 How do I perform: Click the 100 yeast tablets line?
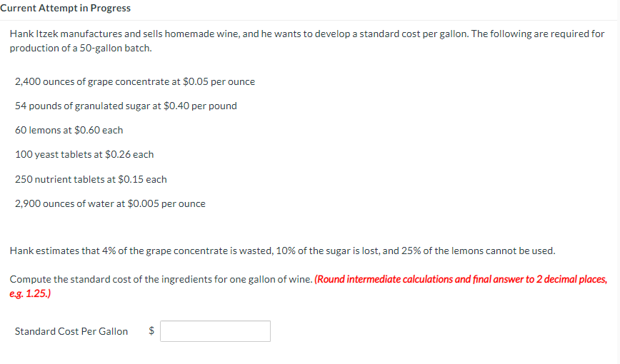pyautogui.click(x=84, y=155)
